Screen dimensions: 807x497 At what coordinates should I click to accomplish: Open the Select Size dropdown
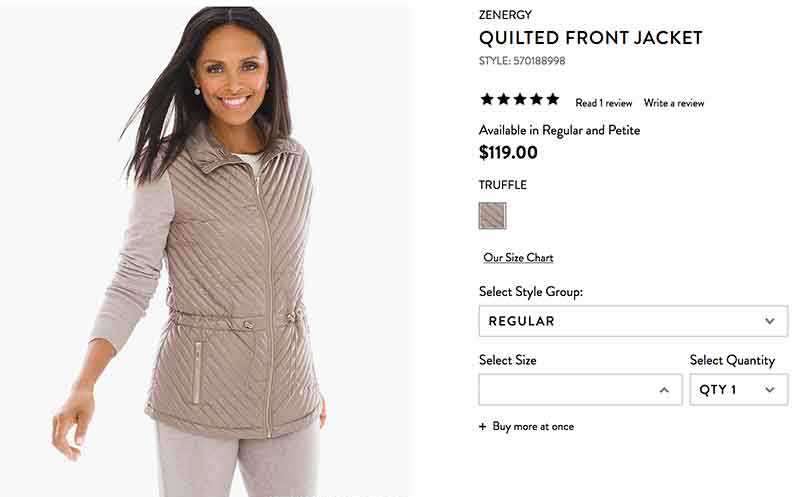pos(580,389)
